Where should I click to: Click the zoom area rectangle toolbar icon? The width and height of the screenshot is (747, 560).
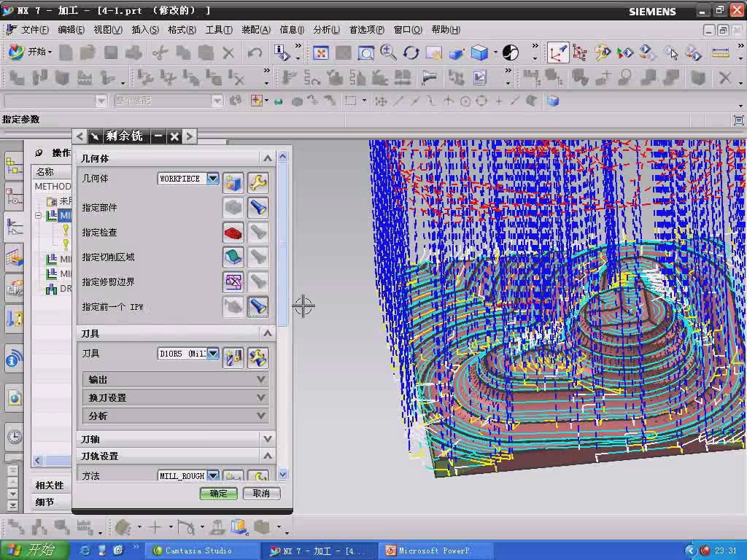point(365,52)
